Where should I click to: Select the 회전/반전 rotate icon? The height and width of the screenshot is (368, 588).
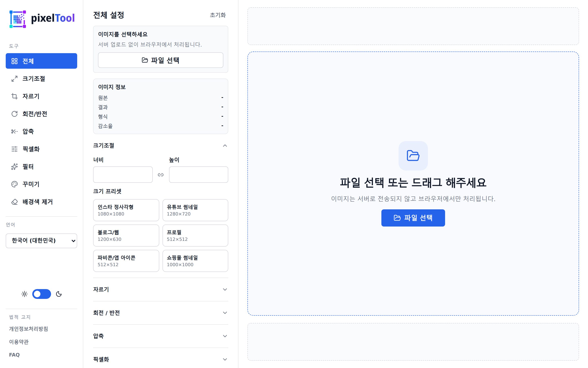click(x=14, y=114)
